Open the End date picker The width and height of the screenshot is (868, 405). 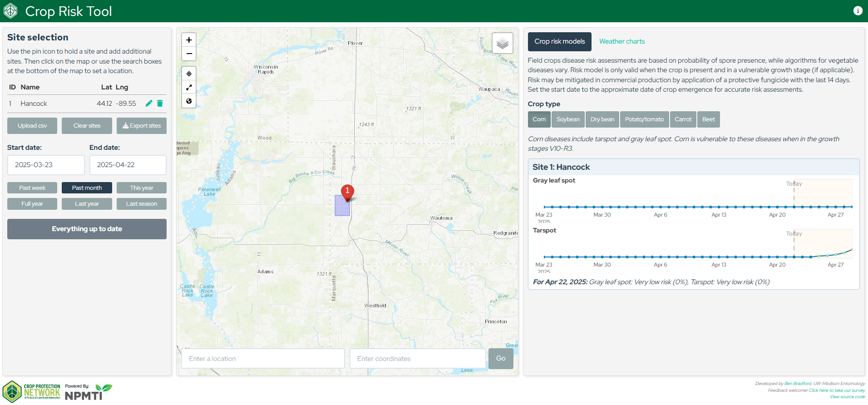[x=128, y=165]
